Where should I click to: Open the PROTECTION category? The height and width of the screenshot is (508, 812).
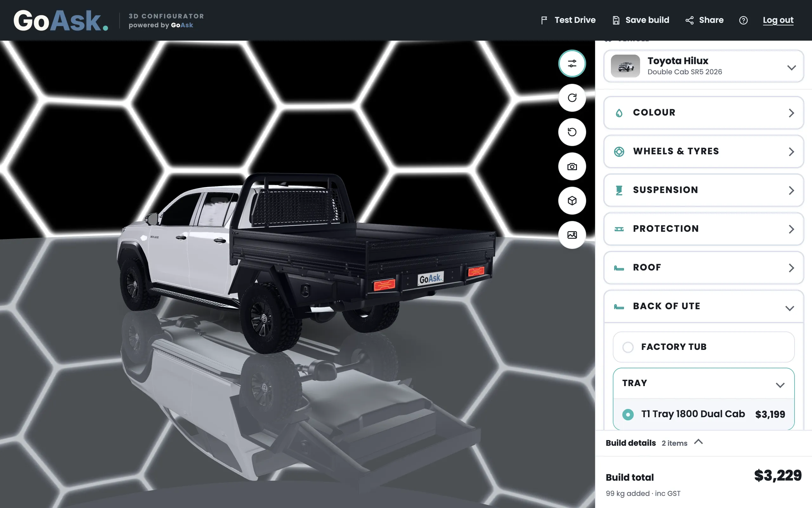click(x=704, y=229)
